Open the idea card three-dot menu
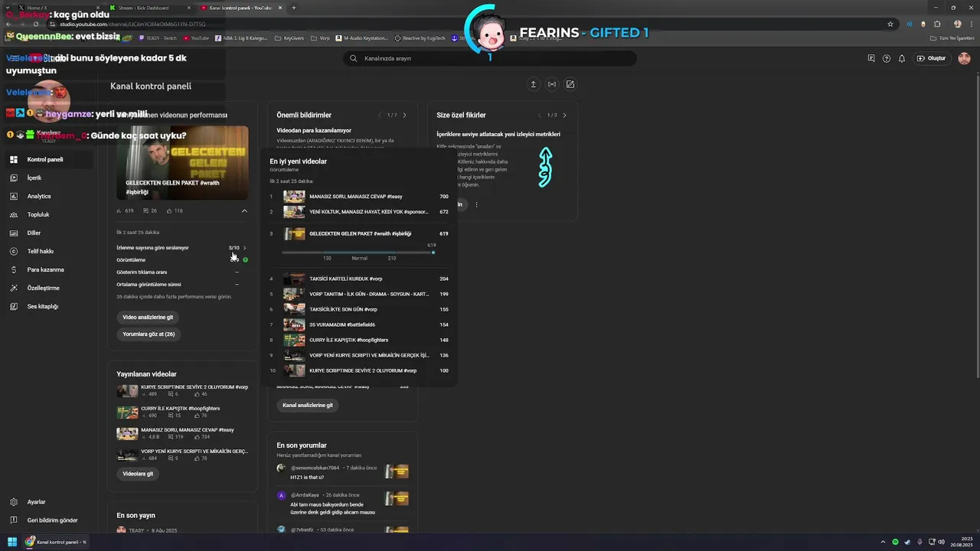Image resolution: width=980 pixels, height=551 pixels. (x=476, y=204)
